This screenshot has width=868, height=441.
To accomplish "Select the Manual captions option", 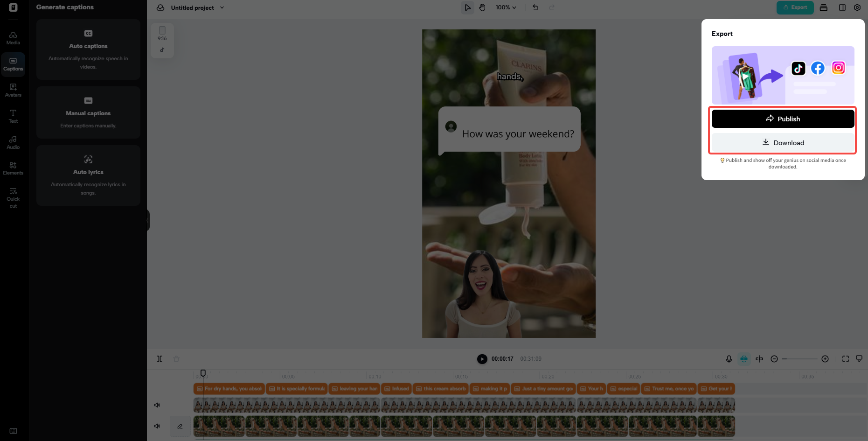I will (x=88, y=112).
